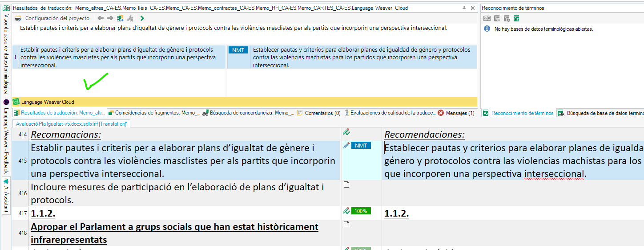Screen dimensions: 644x250
Task: Click target heading '1.1.2.'
Action: pos(396,213)
